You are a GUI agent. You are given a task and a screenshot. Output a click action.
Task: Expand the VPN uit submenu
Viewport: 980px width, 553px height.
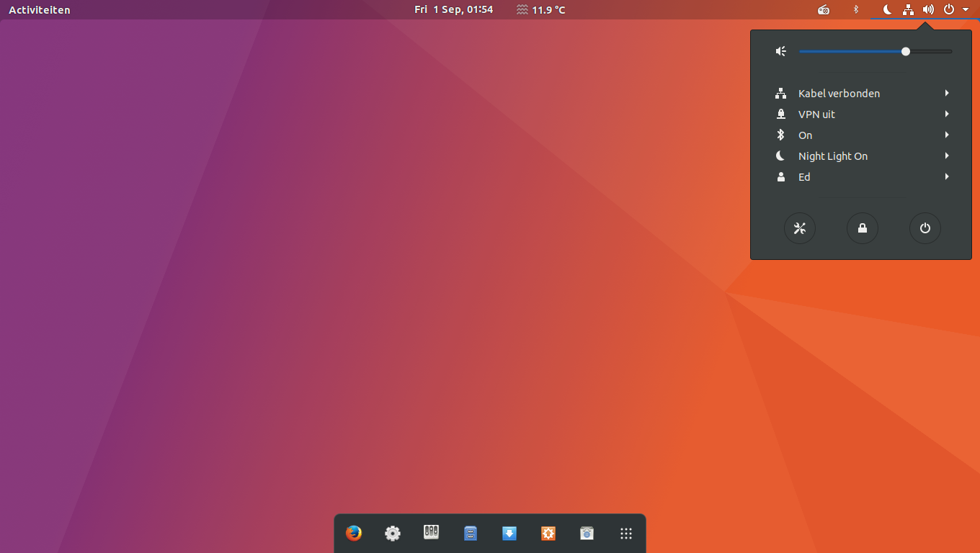coord(861,114)
